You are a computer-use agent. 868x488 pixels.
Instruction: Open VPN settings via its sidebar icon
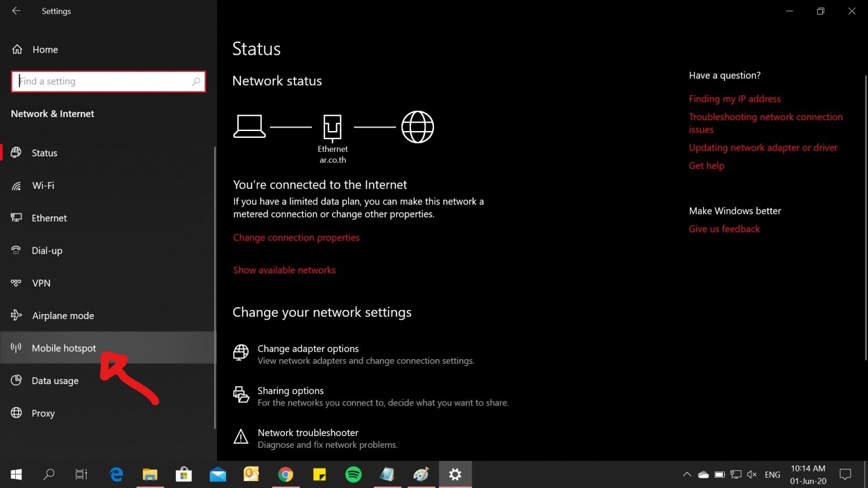click(17, 283)
